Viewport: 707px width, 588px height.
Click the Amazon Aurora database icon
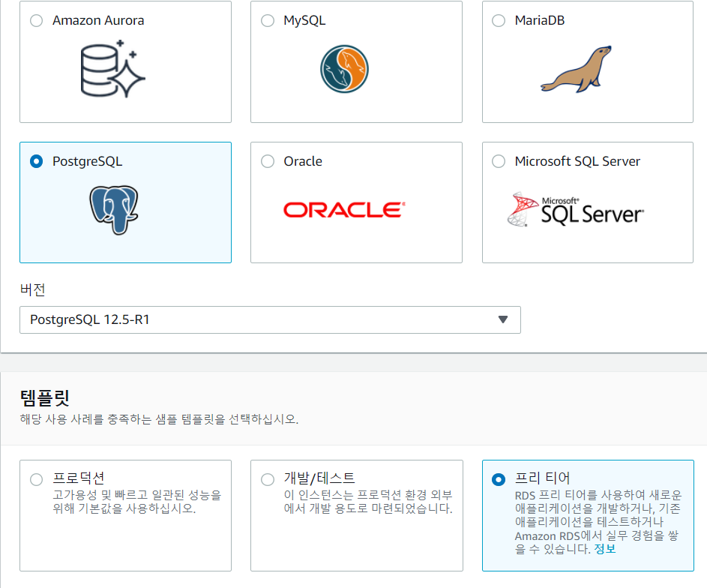coord(112,68)
